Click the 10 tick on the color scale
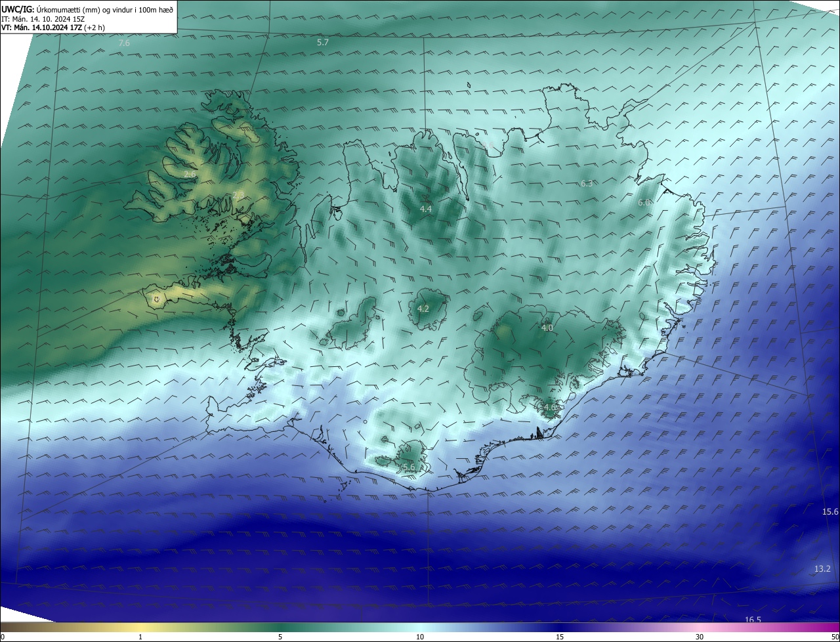The image size is (840, 642). 420,637
